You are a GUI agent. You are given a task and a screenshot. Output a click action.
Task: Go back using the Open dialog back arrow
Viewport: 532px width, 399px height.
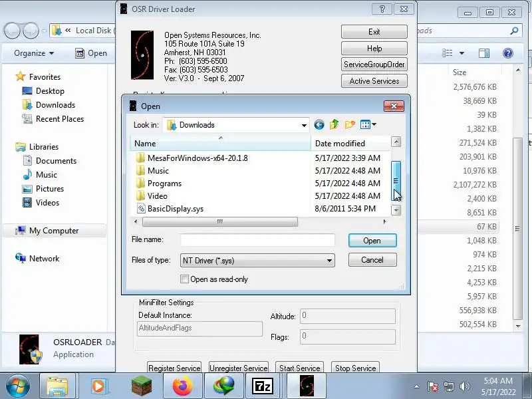pos(319,125)
